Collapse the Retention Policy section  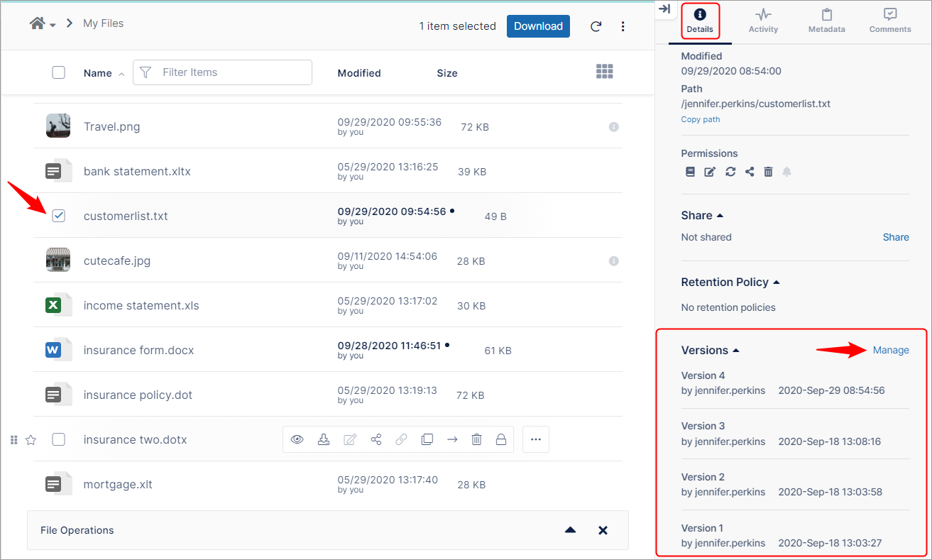point(776,282)
